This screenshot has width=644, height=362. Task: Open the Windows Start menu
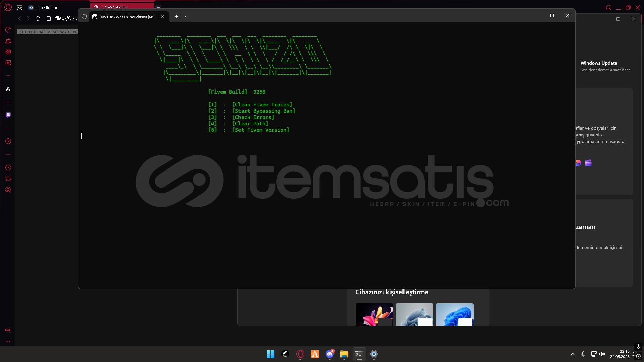pyautogui.click(x=270, y=354)
